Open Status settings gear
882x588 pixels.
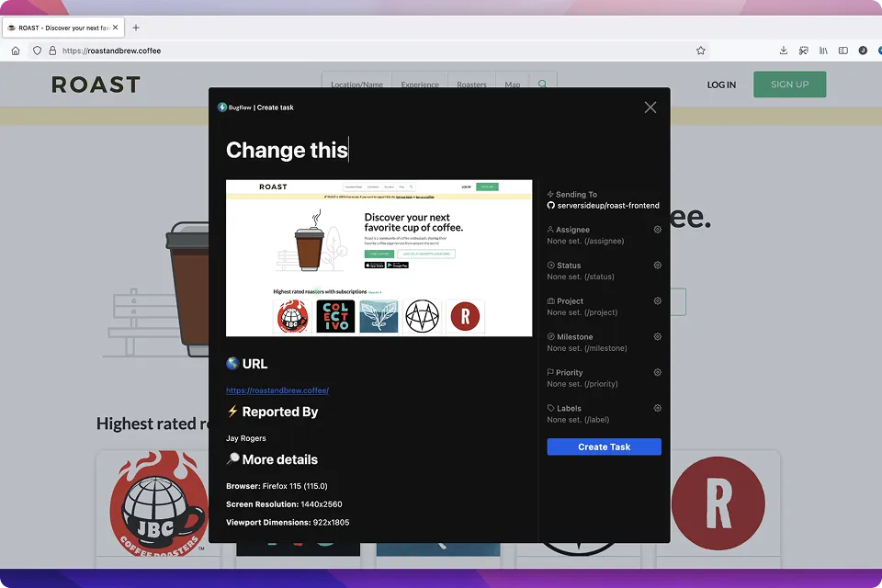(657, 265)
